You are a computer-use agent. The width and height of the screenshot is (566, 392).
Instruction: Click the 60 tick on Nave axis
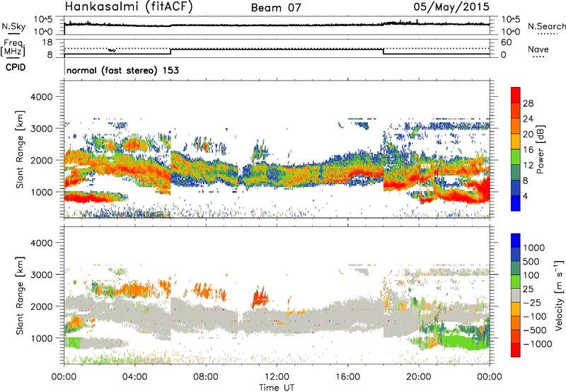pyautogui.click(x=507, y=42)
